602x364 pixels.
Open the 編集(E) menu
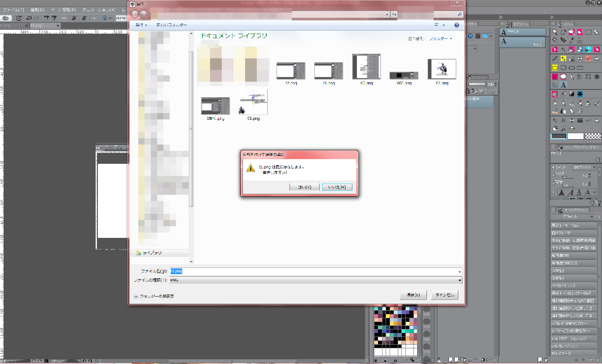(x=37, y=10)
